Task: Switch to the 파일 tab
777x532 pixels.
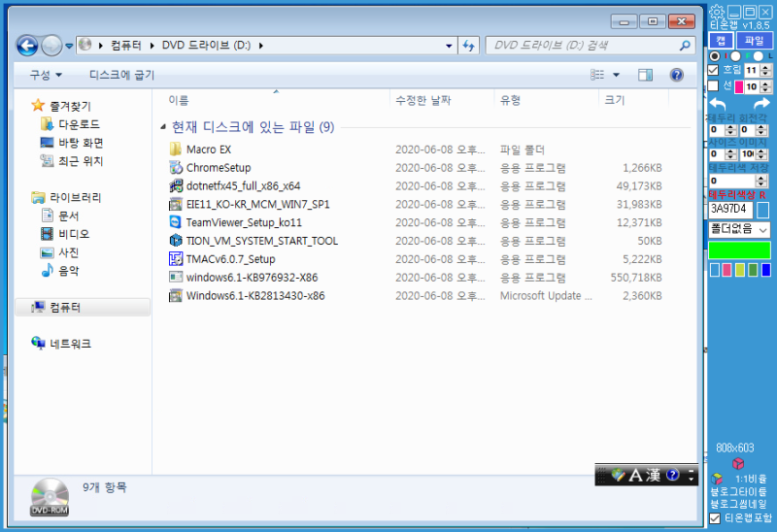Action: 755,41
